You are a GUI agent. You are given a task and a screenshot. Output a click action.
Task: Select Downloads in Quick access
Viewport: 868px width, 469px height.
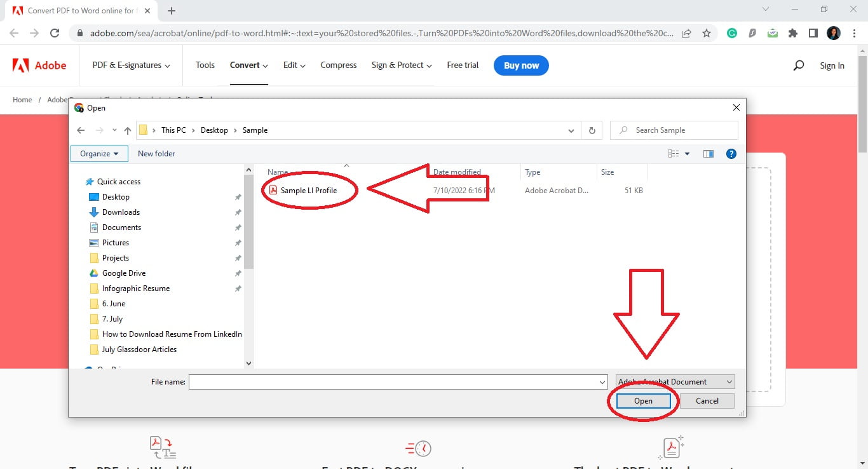pyautogui.click(x=121, y=212)
